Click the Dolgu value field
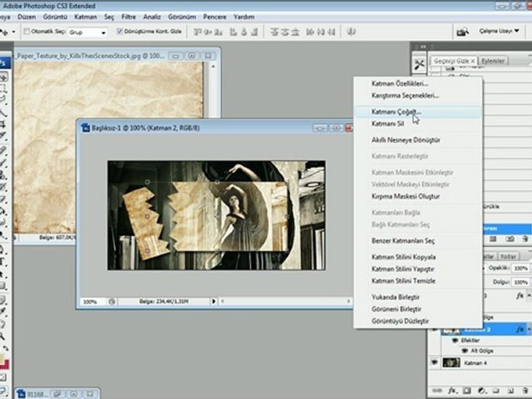Viewport: 532px width, 399px height. tap(521, 282)
